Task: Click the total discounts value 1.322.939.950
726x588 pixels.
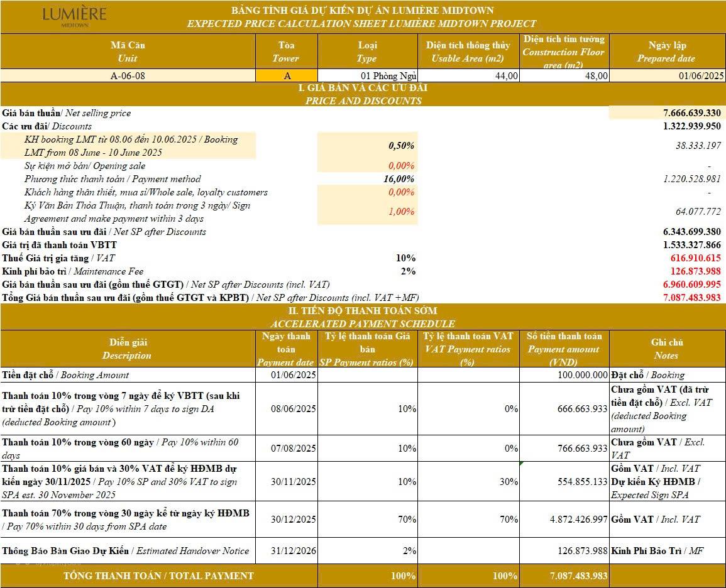Action: tap(691, 126)
